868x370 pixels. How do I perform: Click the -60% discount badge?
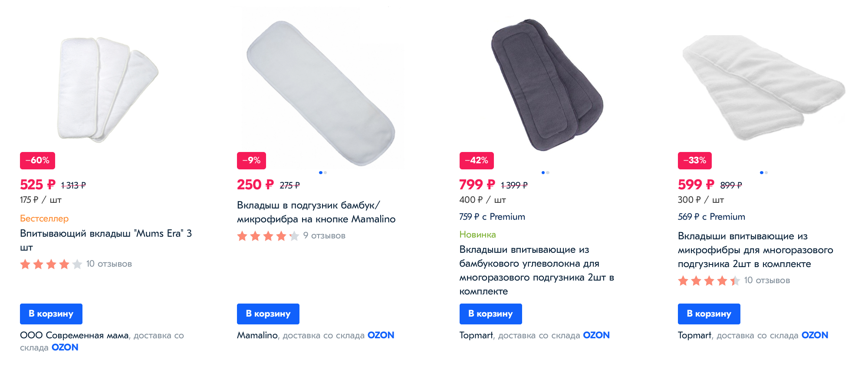click(x=37, y=160)
